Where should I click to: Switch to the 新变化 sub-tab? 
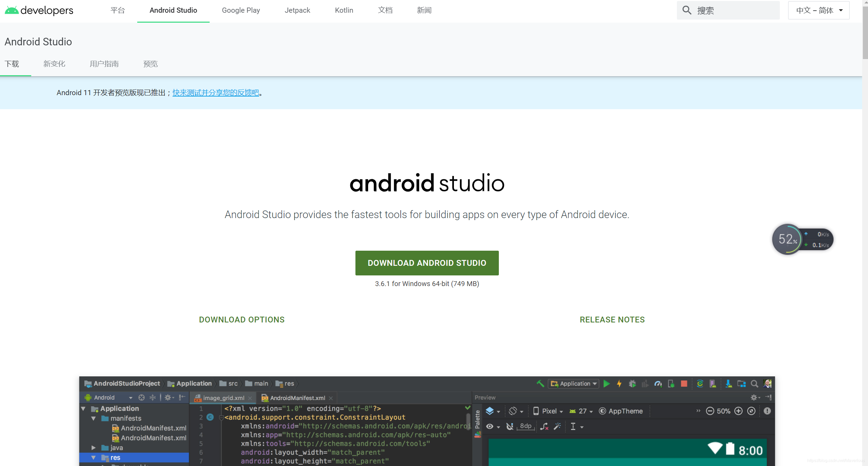point(54,64)
